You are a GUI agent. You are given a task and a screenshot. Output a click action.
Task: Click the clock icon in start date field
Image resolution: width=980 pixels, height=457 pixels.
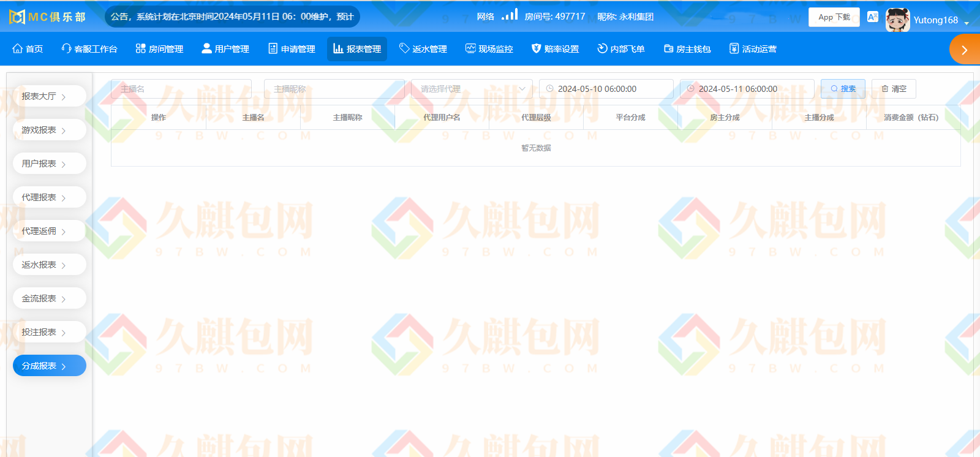pos(550,89)
